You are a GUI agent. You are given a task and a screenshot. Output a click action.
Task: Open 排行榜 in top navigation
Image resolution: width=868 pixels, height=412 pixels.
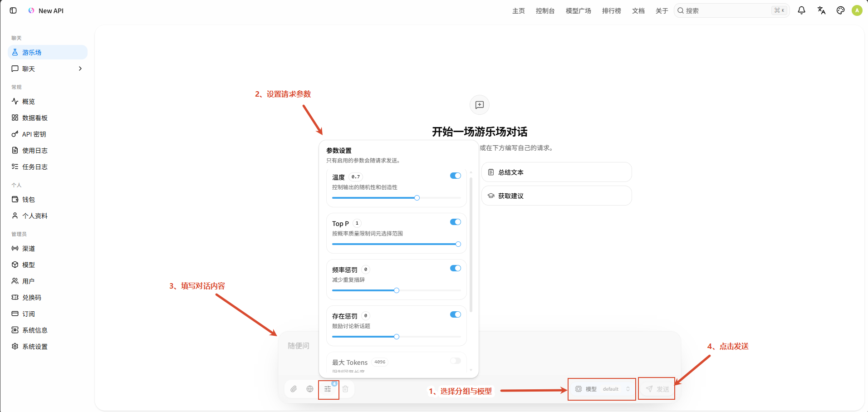tap(612, 10)
